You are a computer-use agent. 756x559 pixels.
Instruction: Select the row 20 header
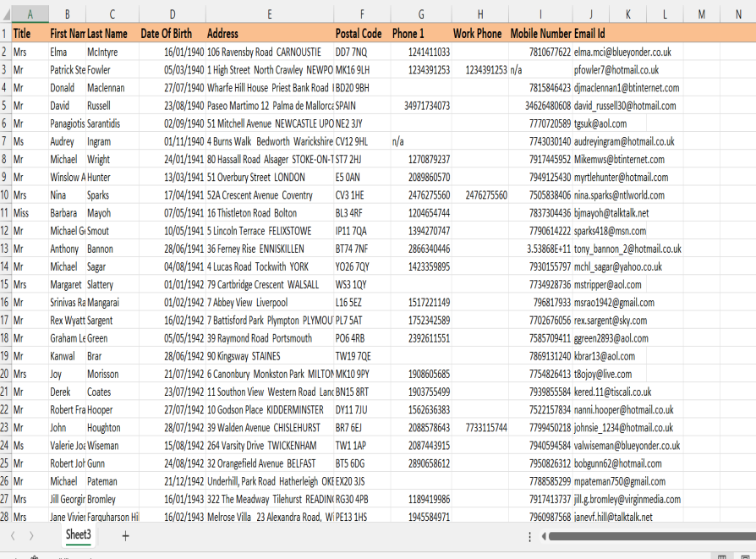click(5, 374)
